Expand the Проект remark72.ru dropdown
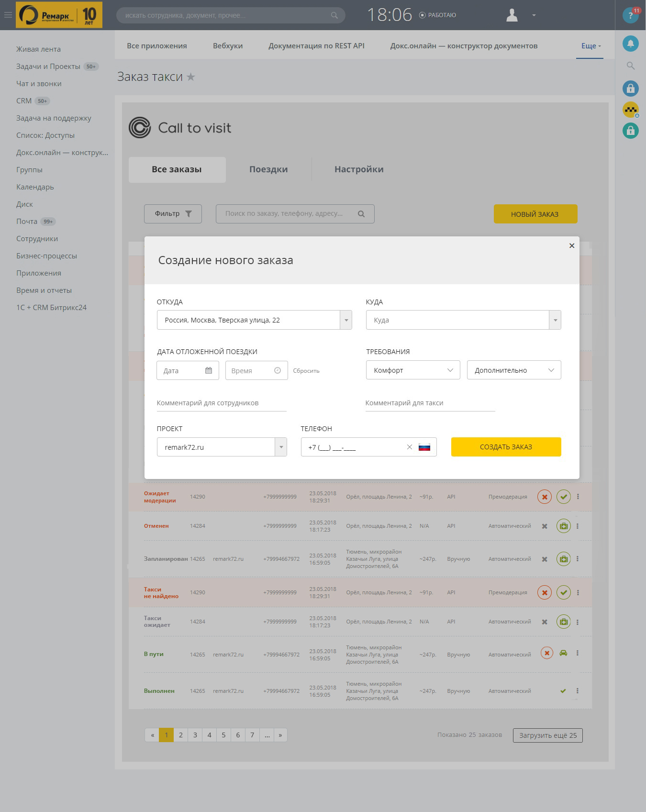The width and height of the screenshot is (646, 812). point(281,447)
